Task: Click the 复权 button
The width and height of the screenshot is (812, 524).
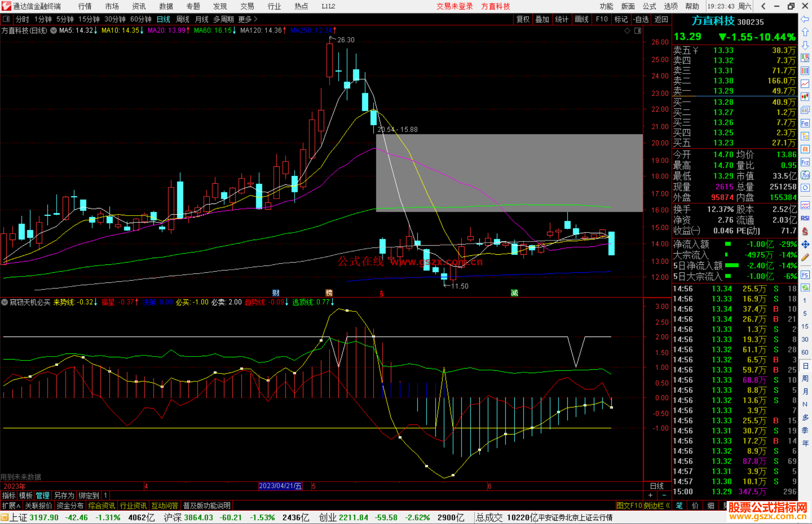Action: coord(523,19)
